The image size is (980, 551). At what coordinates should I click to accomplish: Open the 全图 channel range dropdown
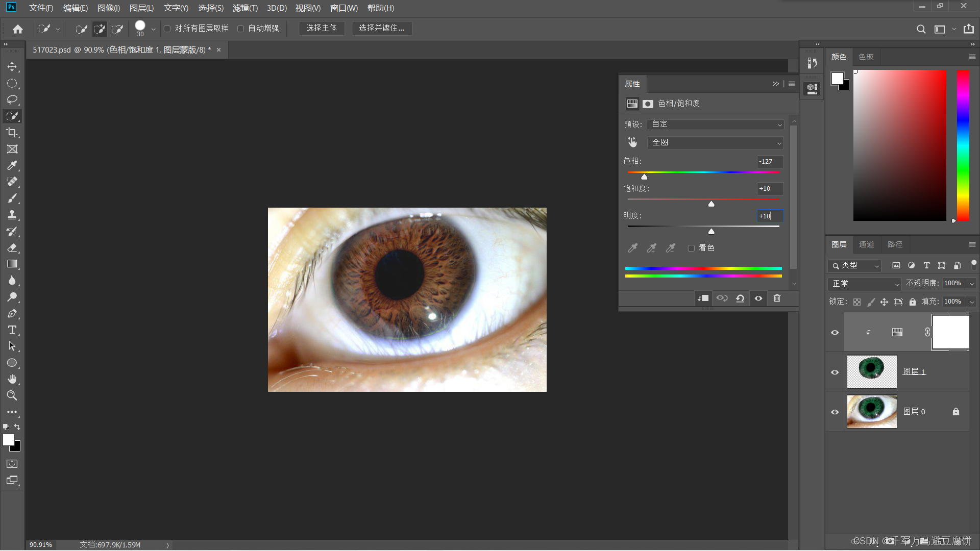(x=715, y=143)
